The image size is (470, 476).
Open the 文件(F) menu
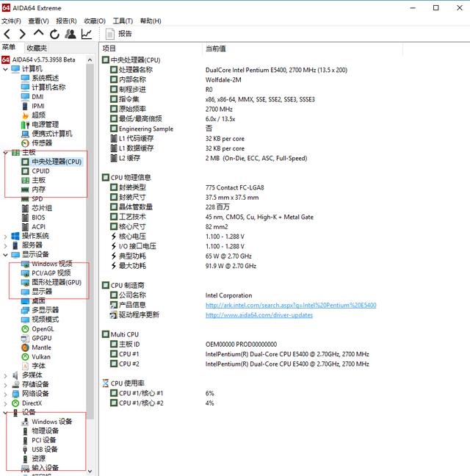click(11, 21)
